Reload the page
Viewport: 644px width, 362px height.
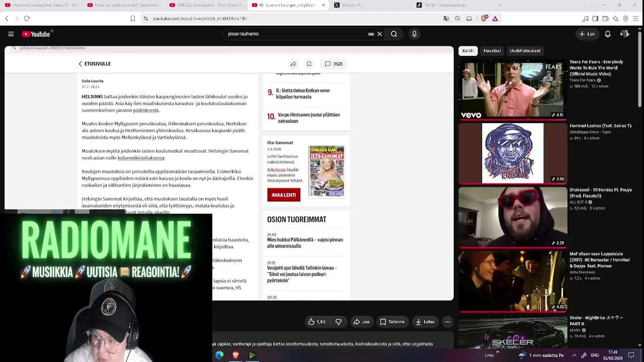click(27, 19)
